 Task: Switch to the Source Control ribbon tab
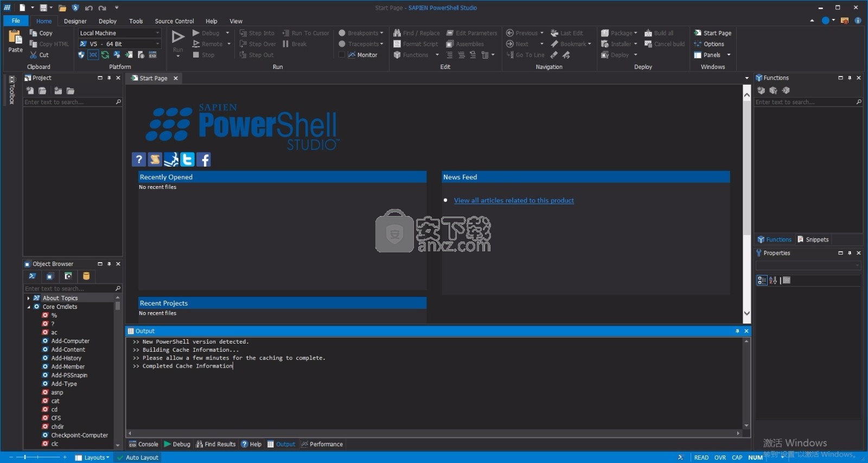pyautogui.click(x=174, y=21)
